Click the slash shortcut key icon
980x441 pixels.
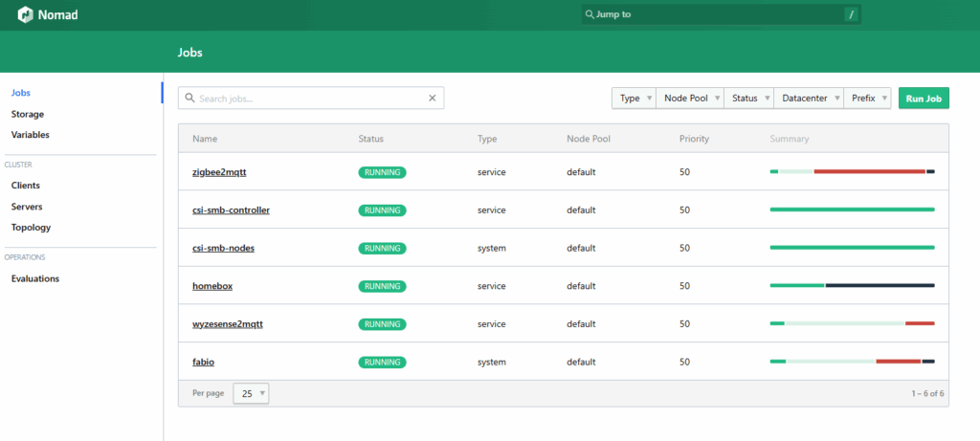pyautogui.click(x=850, y=15)
